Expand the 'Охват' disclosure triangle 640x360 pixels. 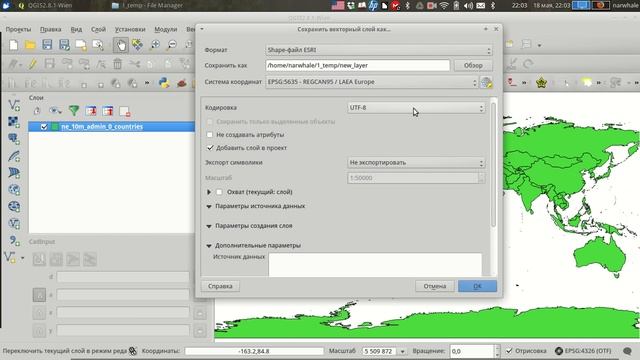209,192
